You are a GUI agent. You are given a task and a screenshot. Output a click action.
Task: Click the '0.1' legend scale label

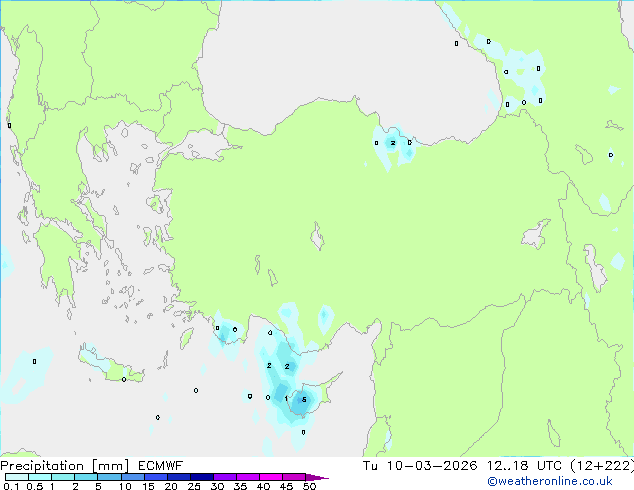(11, 486)
